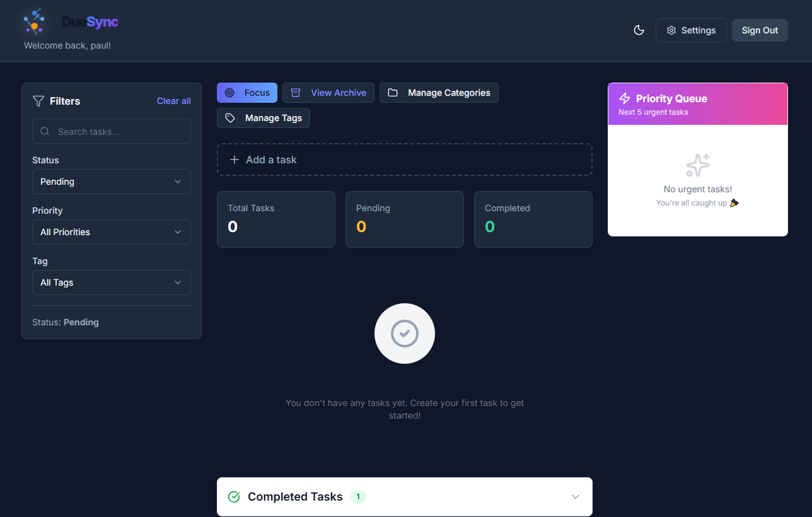The width and height of the screenshot is (812, 517).
Task: Open the All Tags dropdown
Action: click(x=111, y=282)
